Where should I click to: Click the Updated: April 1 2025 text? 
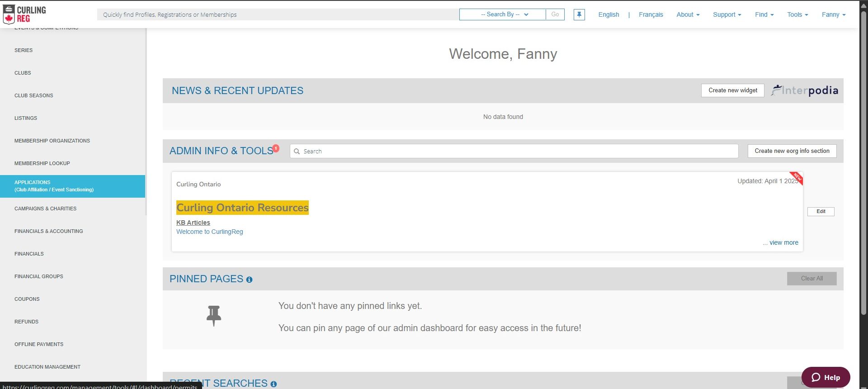pyautogui.click(x=768, y=181)
